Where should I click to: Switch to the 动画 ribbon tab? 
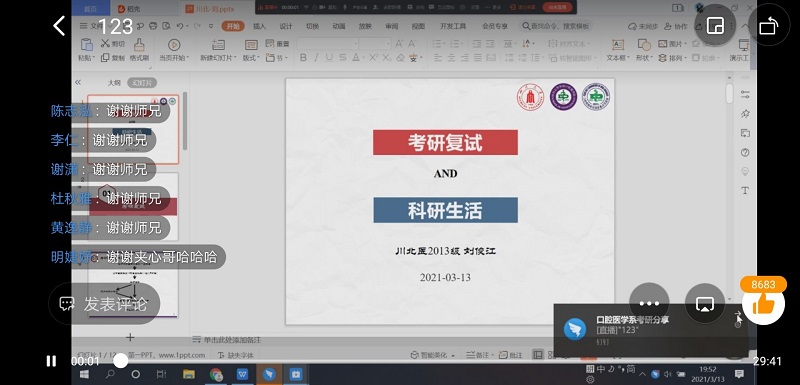click(339, 26)
